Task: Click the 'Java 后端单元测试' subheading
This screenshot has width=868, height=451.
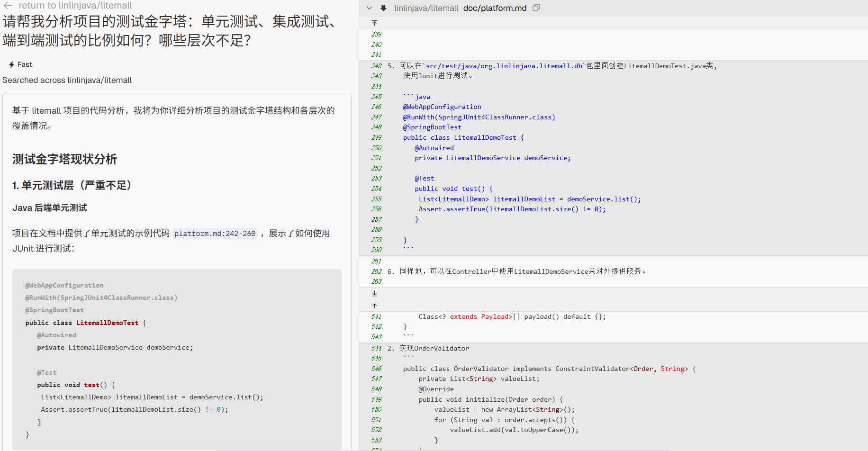Action: pyautogui.click(x=50, y=208)
